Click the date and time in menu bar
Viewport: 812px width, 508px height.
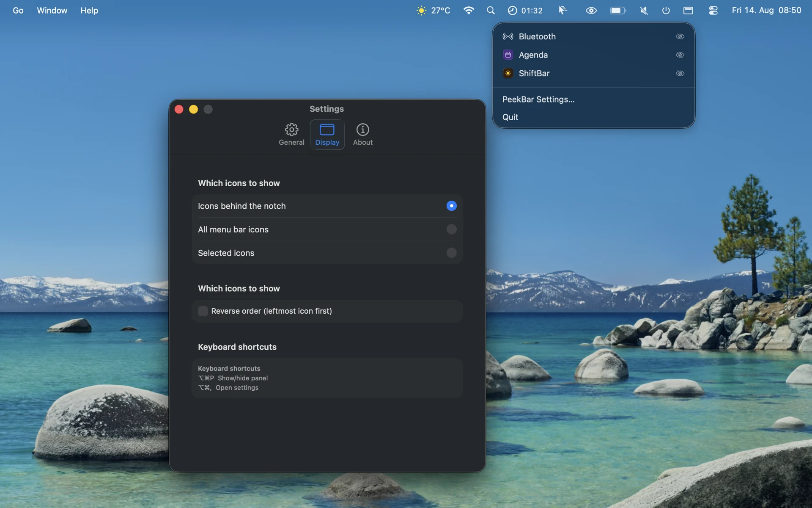pos(766,11)
